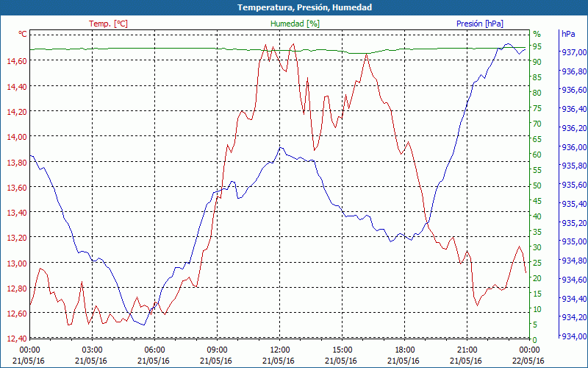Click pressure axis value "935,00"
This screenshot has width=588, height=368.
tap(573, 241)
